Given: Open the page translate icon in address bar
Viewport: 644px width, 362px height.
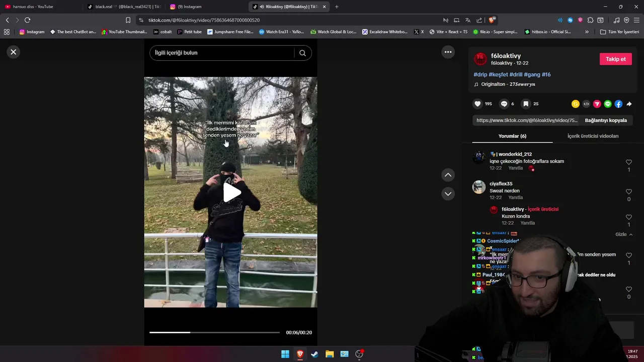Looking at the screenshot, I should 467,20.
